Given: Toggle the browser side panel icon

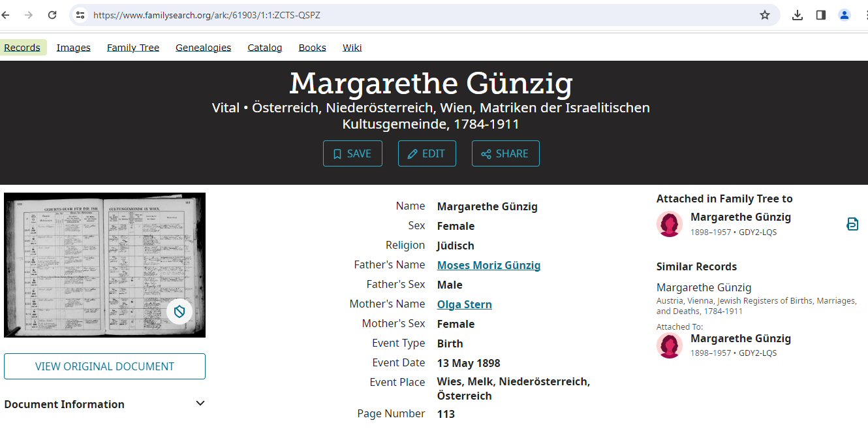Looking at the screenshot, I should tap(821, 15).
